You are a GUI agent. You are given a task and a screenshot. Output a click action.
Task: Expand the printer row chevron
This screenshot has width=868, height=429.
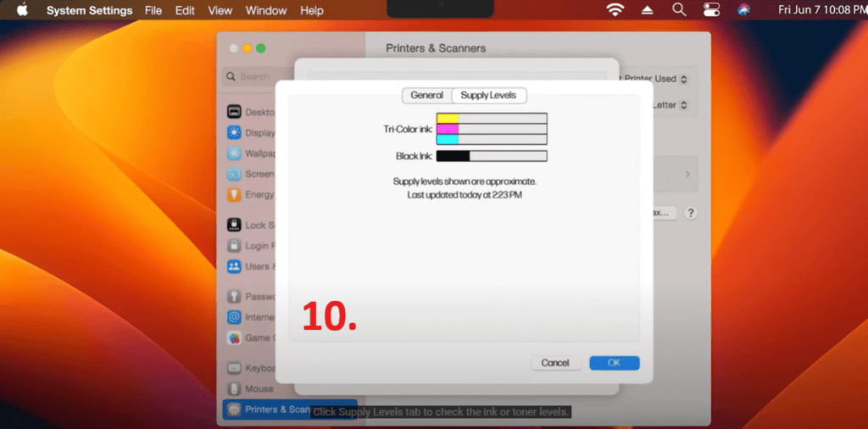[687, 175]
